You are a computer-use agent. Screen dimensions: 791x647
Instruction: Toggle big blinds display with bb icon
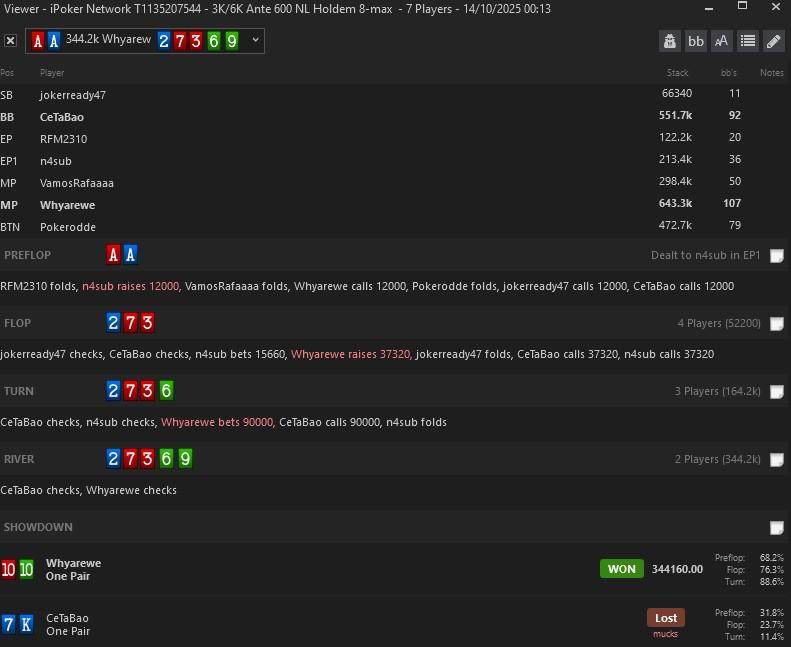(x=696, y=41)
